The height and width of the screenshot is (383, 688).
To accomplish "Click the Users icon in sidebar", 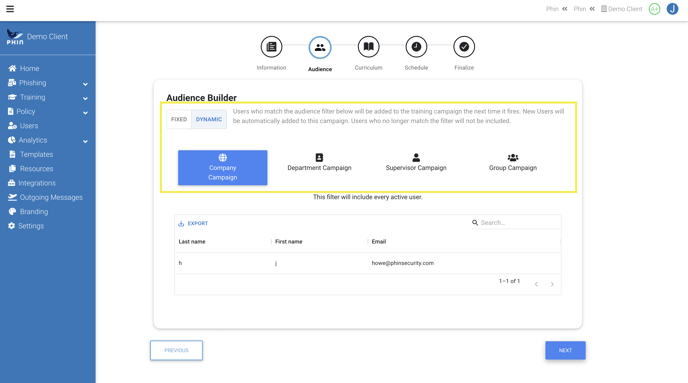I will (x=12, y=126).
